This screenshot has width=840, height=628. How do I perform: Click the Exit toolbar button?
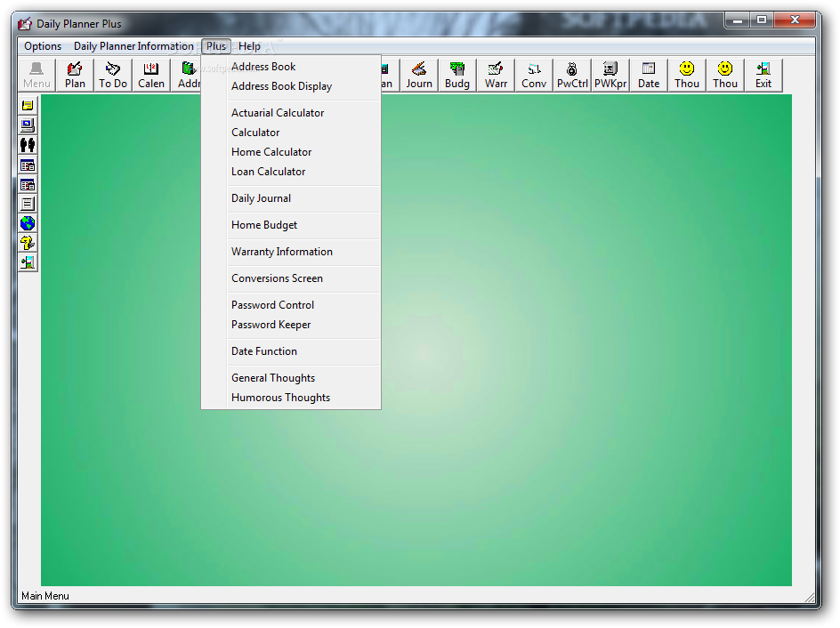point(763,75)
